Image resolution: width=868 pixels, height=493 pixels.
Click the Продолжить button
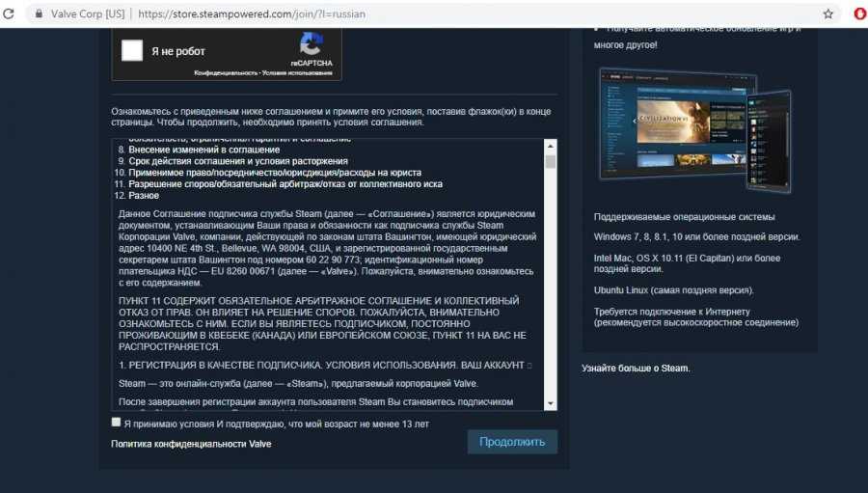tap(512, 442)
